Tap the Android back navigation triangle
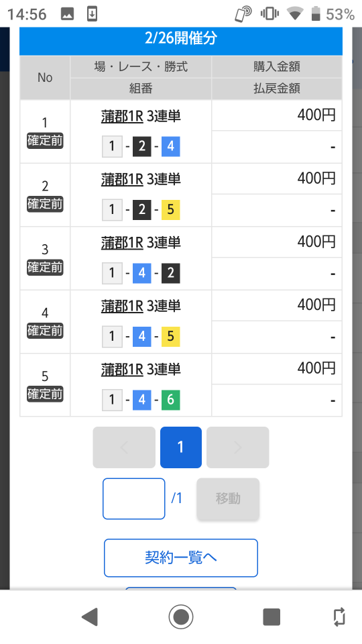The width and height of the screenshot is (362, 644). 90,616
